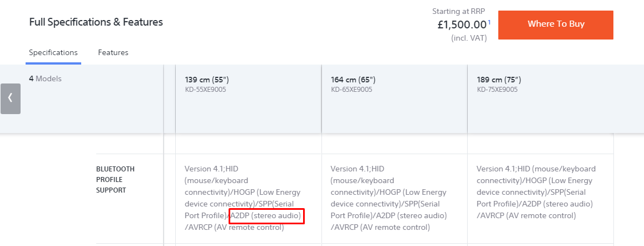Click the Where To Buy button
The image size is (644, 246).
556,24
